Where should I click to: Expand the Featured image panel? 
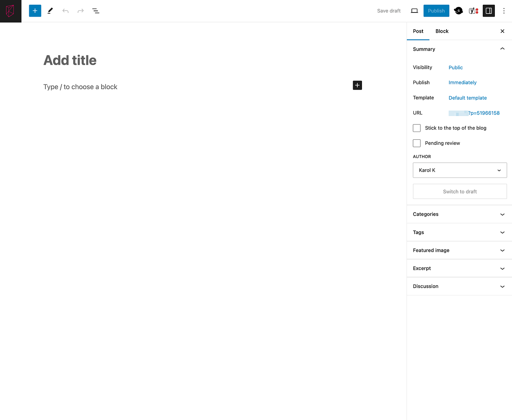click(x=459, y=250)
